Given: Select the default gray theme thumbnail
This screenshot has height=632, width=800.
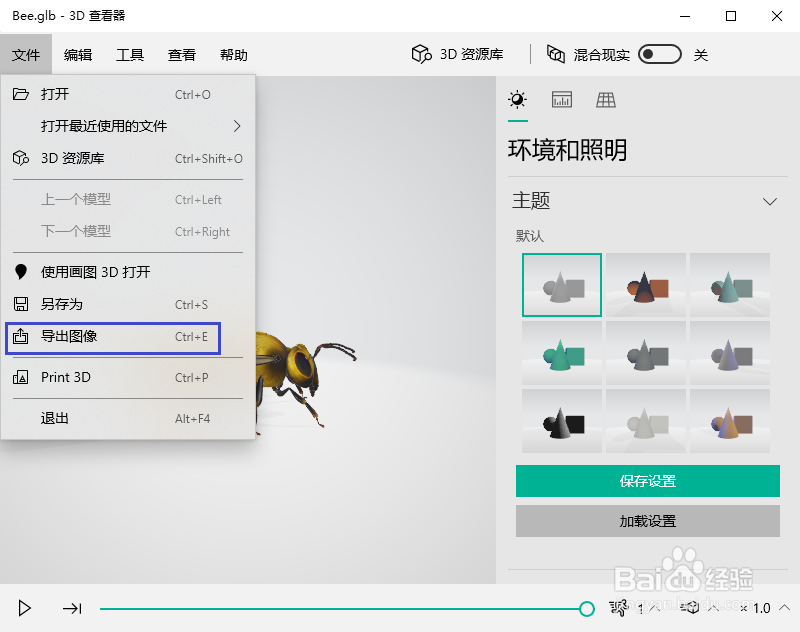Looking at the screenshot, I should 562,285.
